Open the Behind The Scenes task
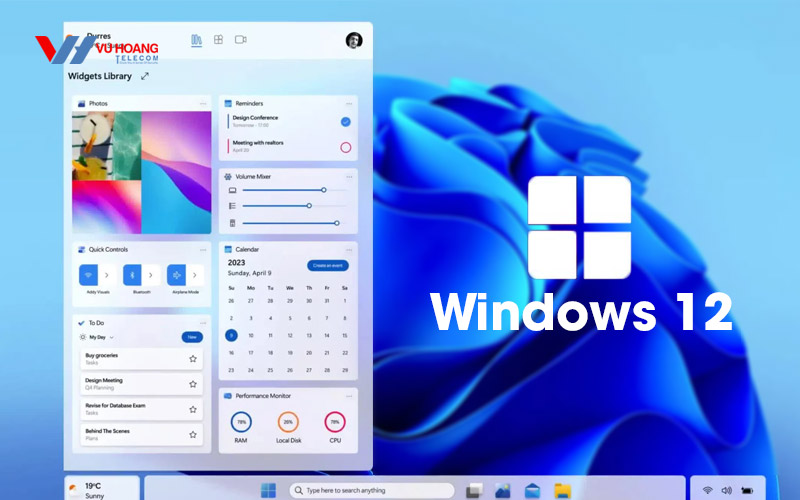 tap(141, 435)
